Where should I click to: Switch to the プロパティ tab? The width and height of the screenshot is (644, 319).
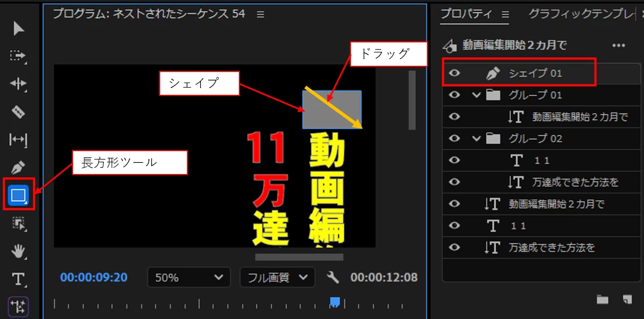(466, 14)
